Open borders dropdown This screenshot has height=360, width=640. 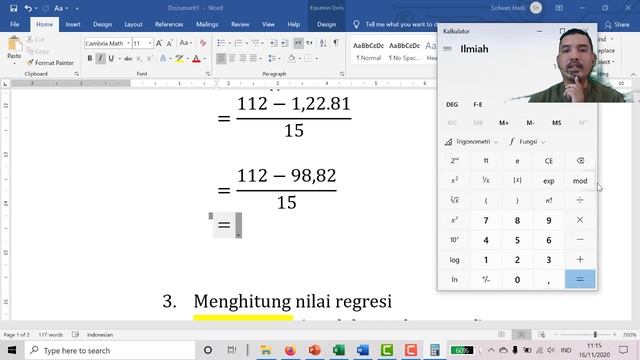(317, 58)
